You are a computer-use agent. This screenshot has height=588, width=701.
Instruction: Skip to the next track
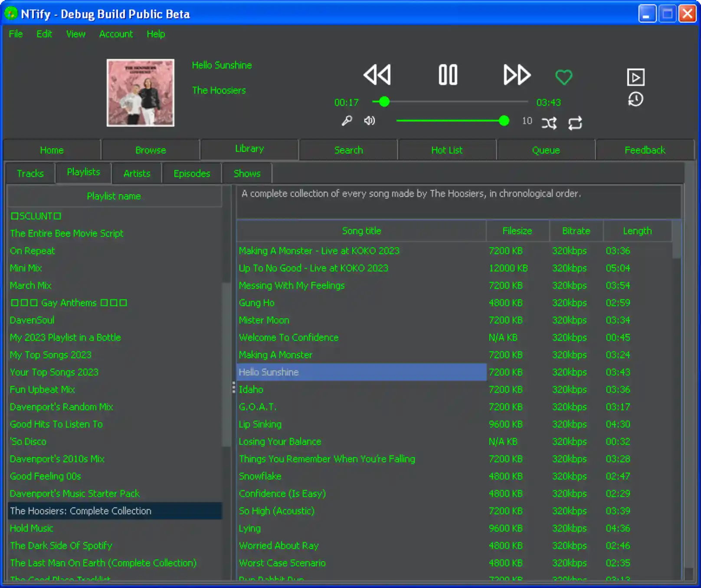[x=517, y=75]
